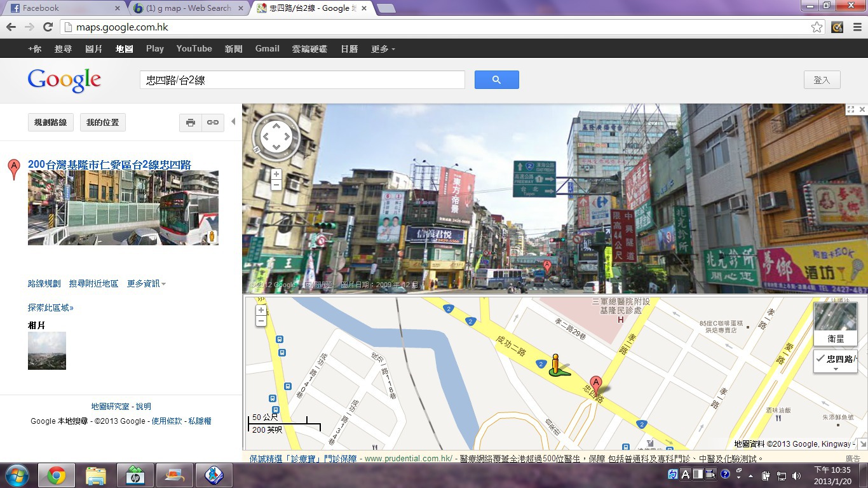Click the pegman on the map

pos(557,365)
